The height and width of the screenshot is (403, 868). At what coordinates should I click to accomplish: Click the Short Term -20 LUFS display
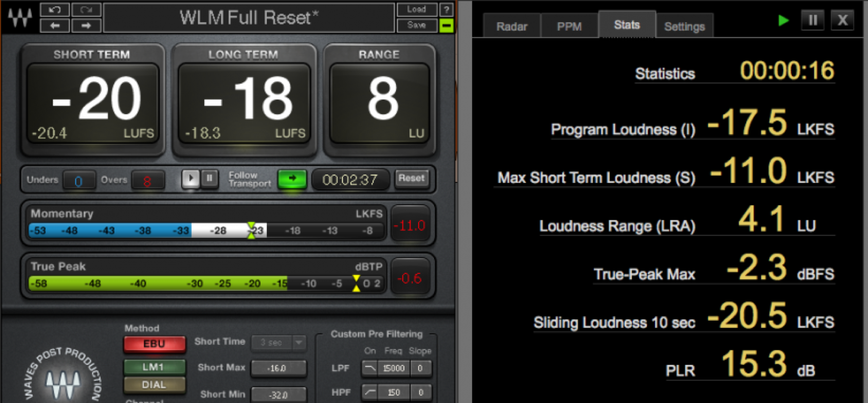point(92,104)
